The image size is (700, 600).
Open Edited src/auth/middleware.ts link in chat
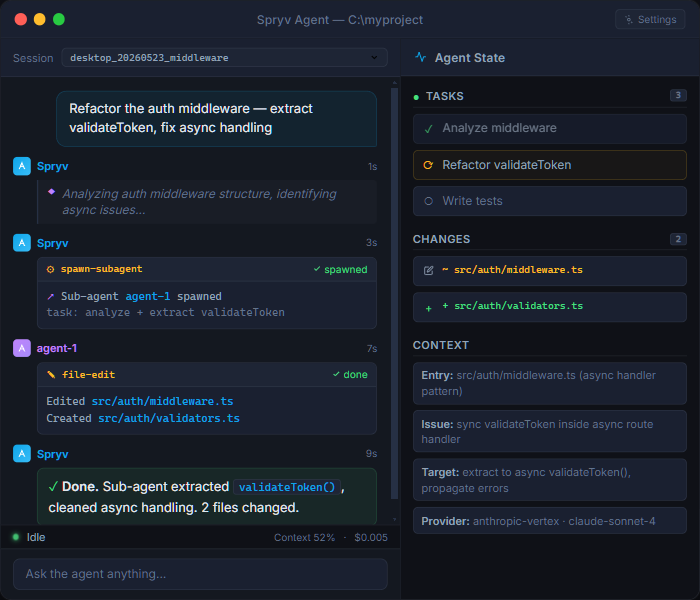[x=162, y=401]
